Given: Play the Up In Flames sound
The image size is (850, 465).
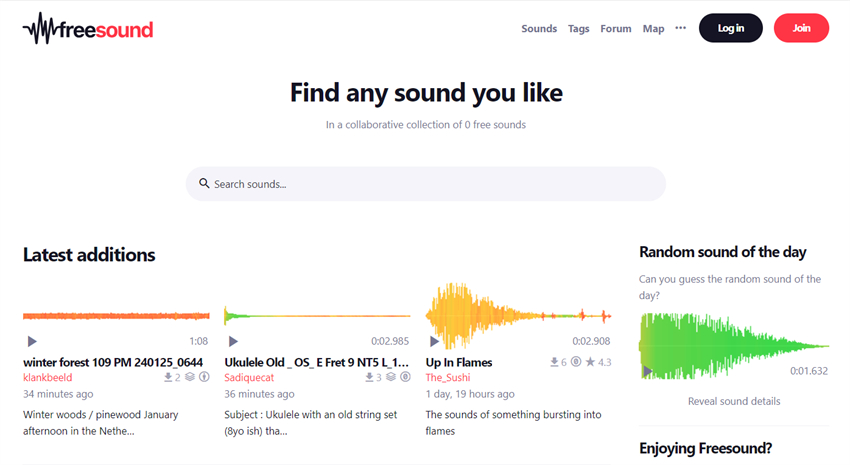Looking at the screenshot, I should coord(434,341).
